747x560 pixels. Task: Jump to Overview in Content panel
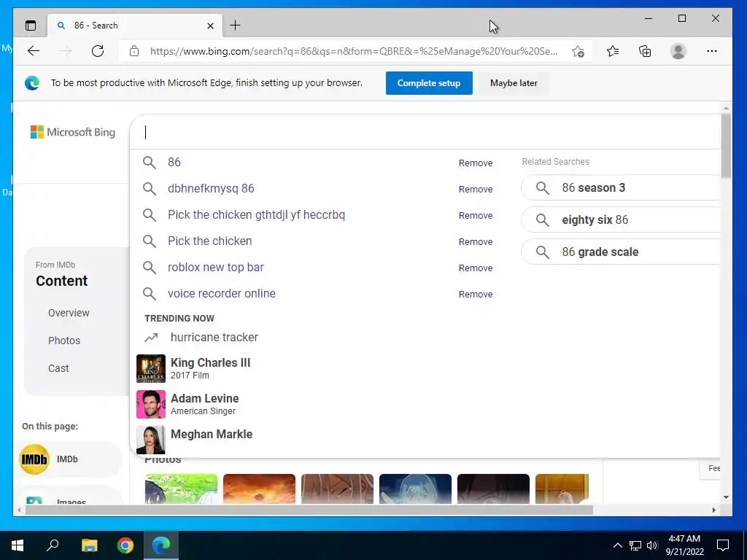tap(69, 313)
